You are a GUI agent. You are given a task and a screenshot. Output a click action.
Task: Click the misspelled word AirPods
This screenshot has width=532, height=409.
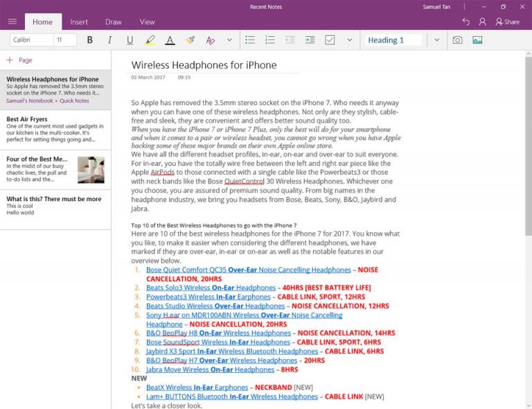point(163,173)
